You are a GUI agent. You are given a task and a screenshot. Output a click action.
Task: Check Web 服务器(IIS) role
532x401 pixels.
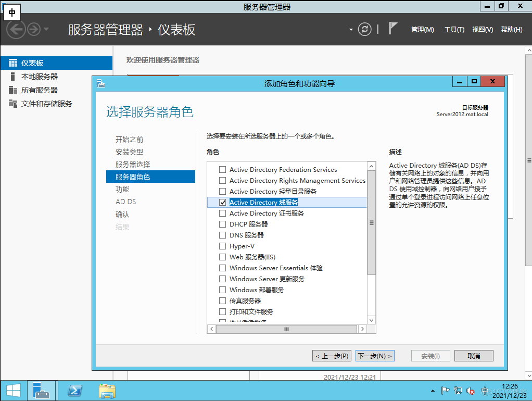coord(223,257)
